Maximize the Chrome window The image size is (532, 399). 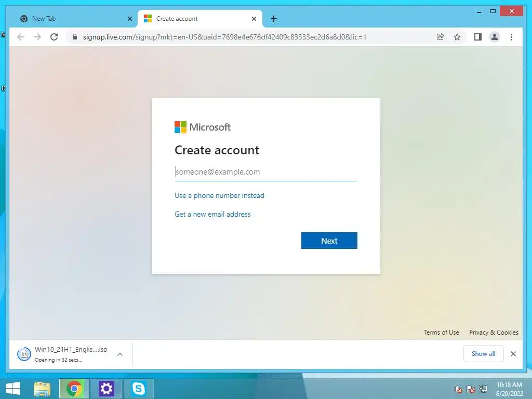[x=493, y=11]
